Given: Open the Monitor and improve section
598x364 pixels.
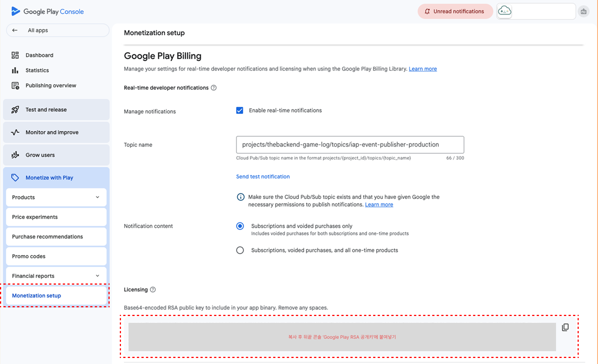Looking at the screenshot, I should (x=56, y=132).
